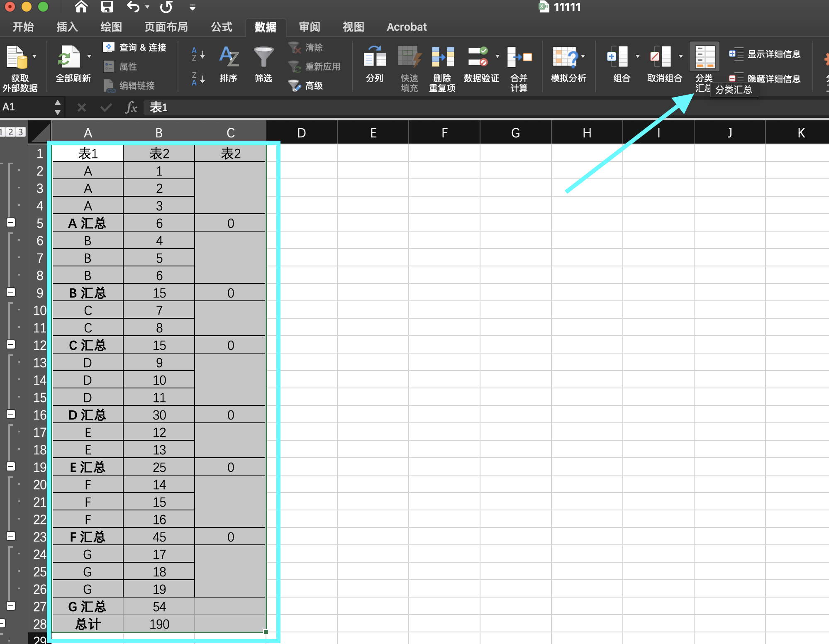
Task: Switch to the 公式 (Formulas) tab
Action: click(x=220, y=27)
